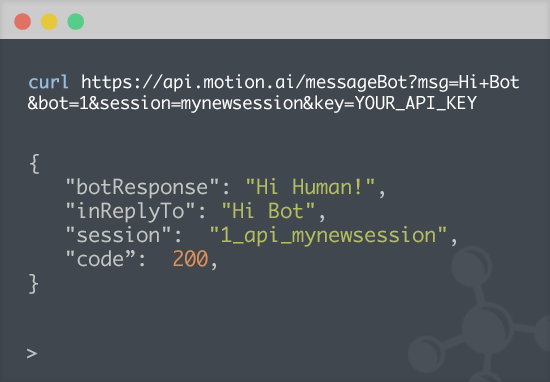Click the curl command keyword
The height and width of the screenshot is (382, 550).
click(48, 82)
